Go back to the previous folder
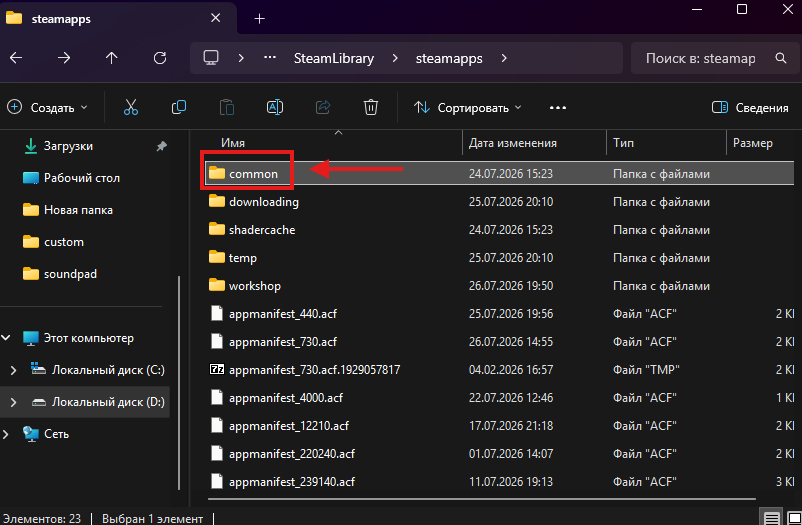 point(16,58)
